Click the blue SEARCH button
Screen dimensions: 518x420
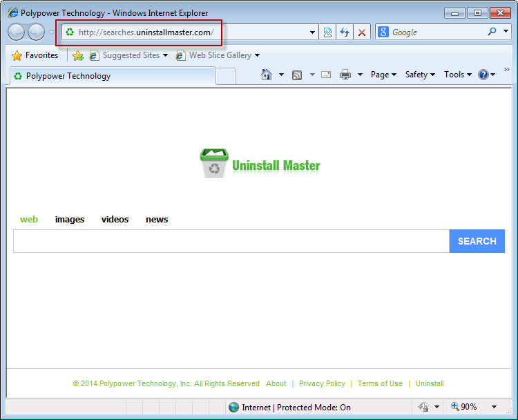[477, 241]
